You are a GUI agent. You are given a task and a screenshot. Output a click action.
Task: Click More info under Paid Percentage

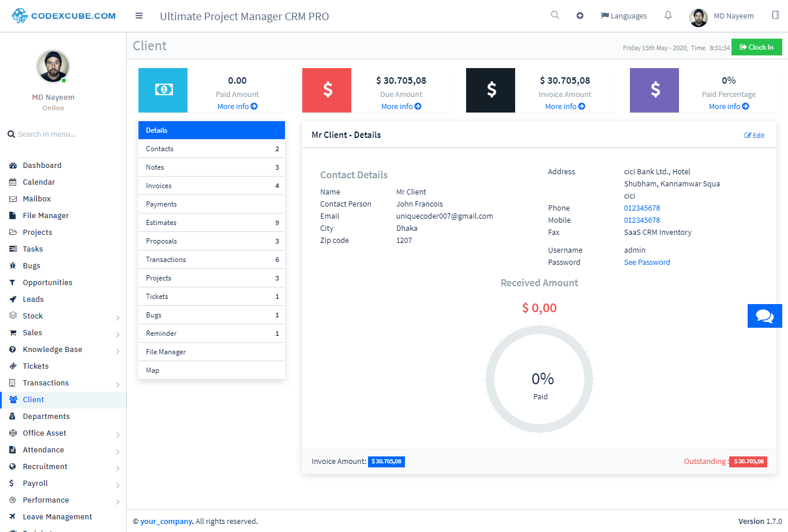point(729,107)
